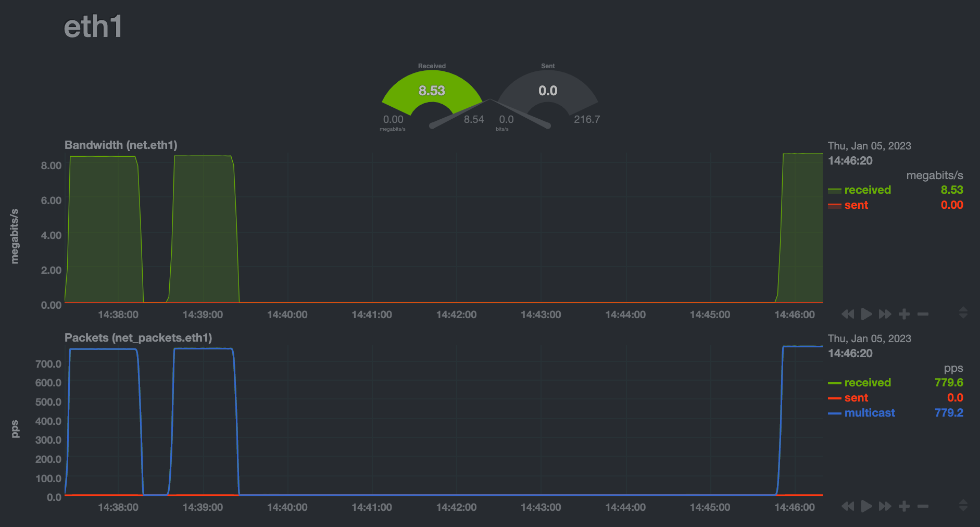This screenshot has height=527, width=980.
Task: Toggle multicast series in Packets legend
Action: (x=869, y=413)
